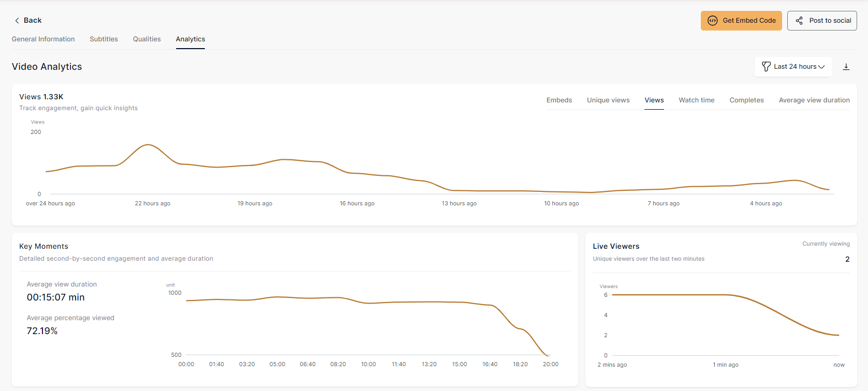Image resolution: width=868 pixels, height=391 pixels.
Task: Click the back arrow chevron icon
Action: [x=17, y=21]
